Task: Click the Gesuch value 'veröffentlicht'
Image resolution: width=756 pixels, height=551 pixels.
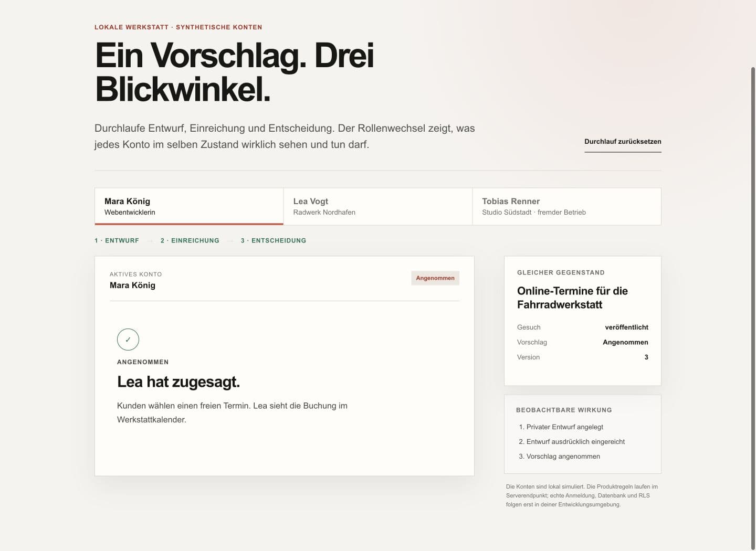Action: pos(626,327)
